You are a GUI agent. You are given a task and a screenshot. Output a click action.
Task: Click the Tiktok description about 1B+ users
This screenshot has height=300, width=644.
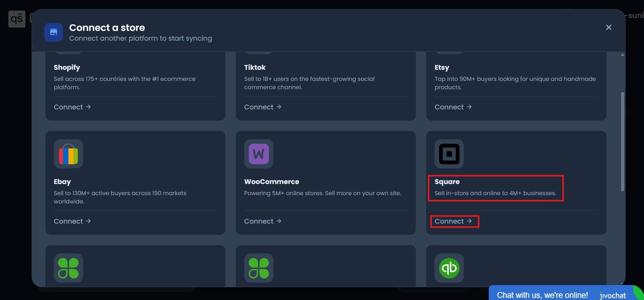(x=309, y=83)
